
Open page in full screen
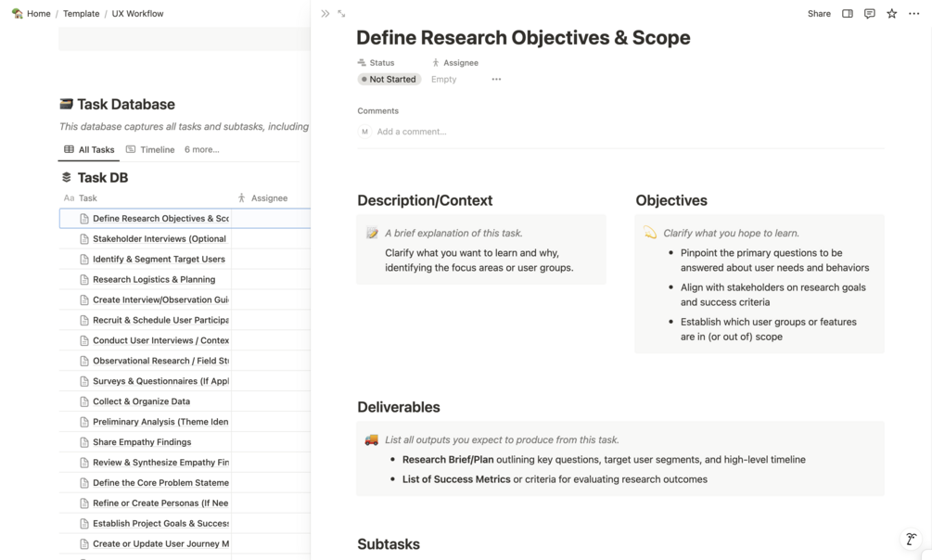point(341,14)
